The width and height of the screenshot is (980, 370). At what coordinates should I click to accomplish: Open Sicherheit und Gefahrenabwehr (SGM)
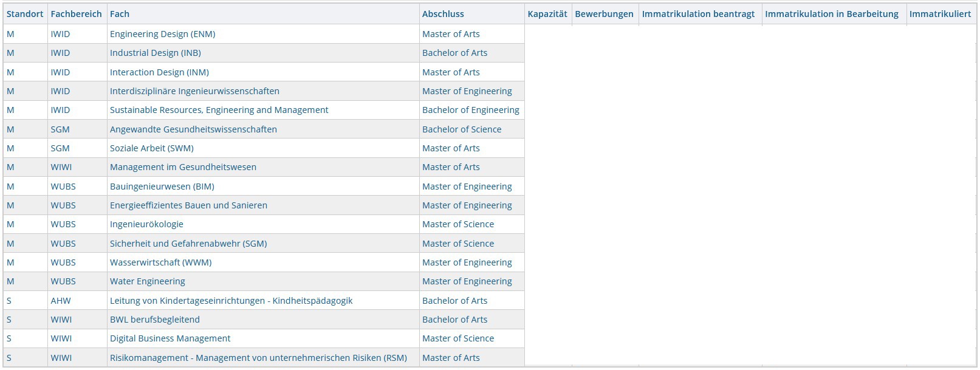click(x=188, y=244)
